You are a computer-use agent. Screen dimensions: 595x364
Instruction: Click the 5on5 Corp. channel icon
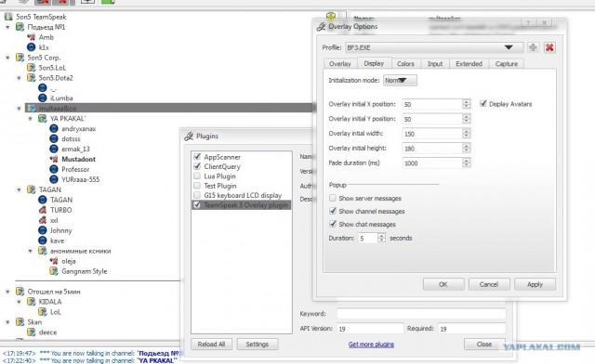click(x=20, y=58)
